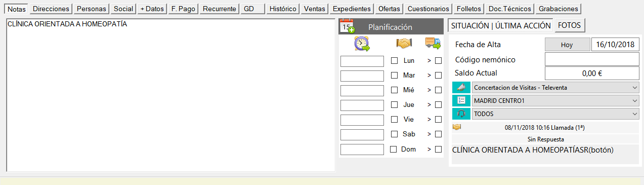The height and width of the screenshot is (185, 644).
Task: Click the headset icon beside TODOS
Action: click(x=461, y=114)
